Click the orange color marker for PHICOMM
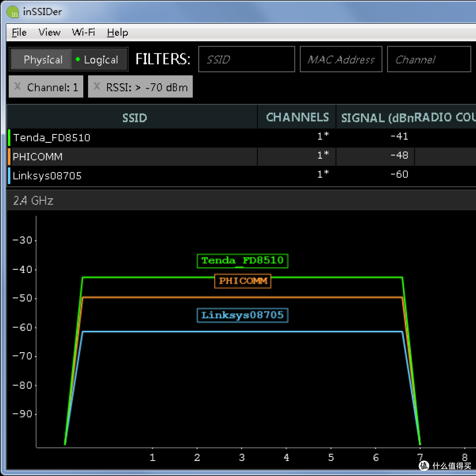 click(x=9, y=156)
